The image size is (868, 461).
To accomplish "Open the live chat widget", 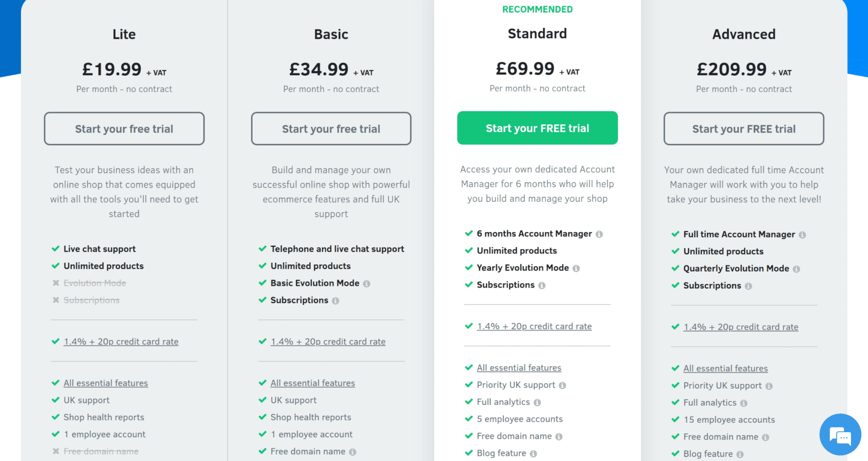I will click(840, 435).
